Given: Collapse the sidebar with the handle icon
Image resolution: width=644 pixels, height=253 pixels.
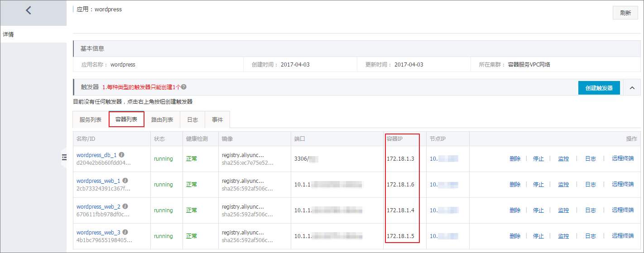Looking at the screenshot, I should (x=64, y=157).
